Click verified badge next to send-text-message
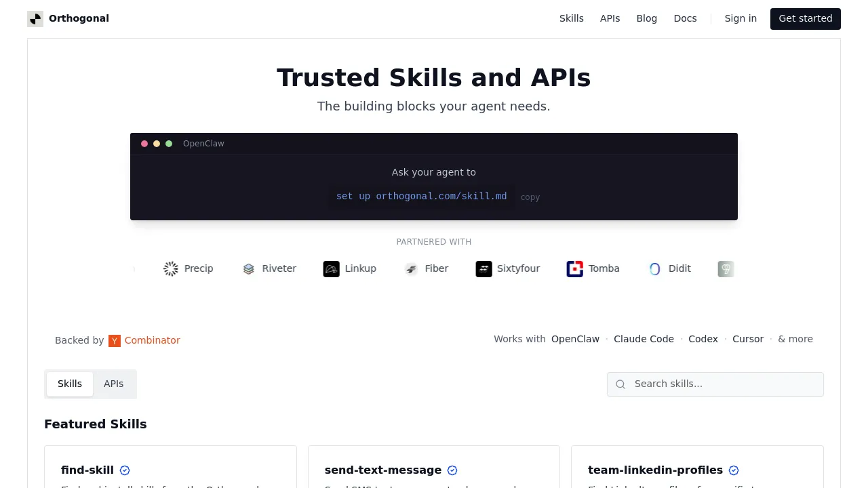The height and width of the screenshot is (488, 868). [452, 470]
